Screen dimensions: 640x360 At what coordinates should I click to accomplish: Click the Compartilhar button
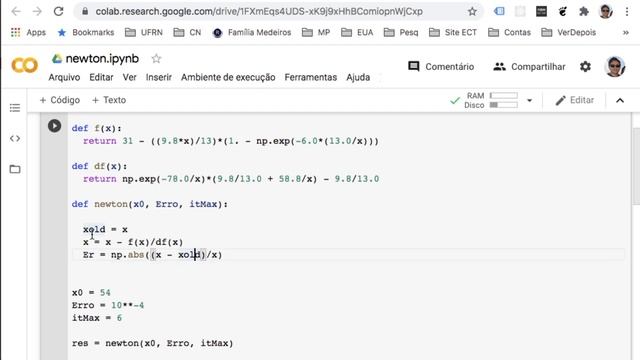[529, 67]
